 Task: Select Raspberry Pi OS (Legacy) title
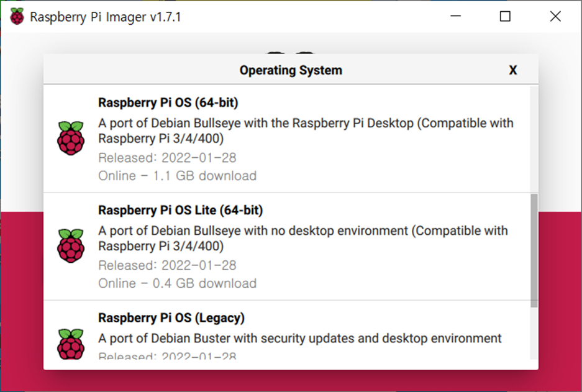[x=171, y=317]
